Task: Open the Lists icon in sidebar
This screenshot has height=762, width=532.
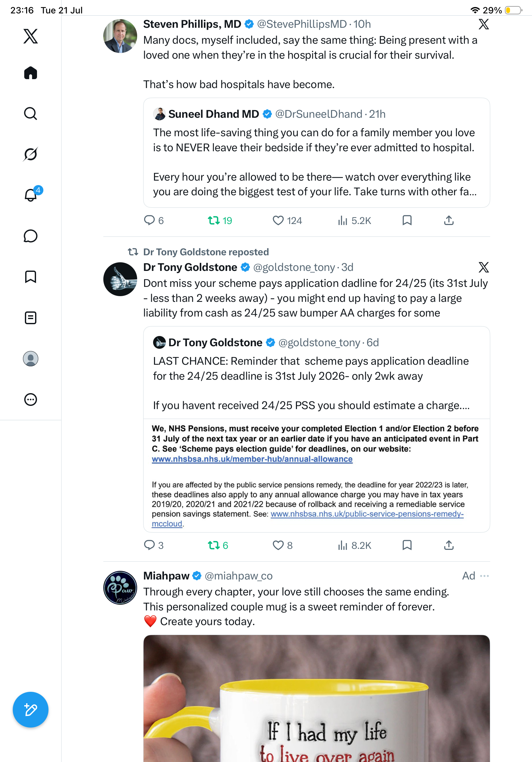Action: pos(31,317)
